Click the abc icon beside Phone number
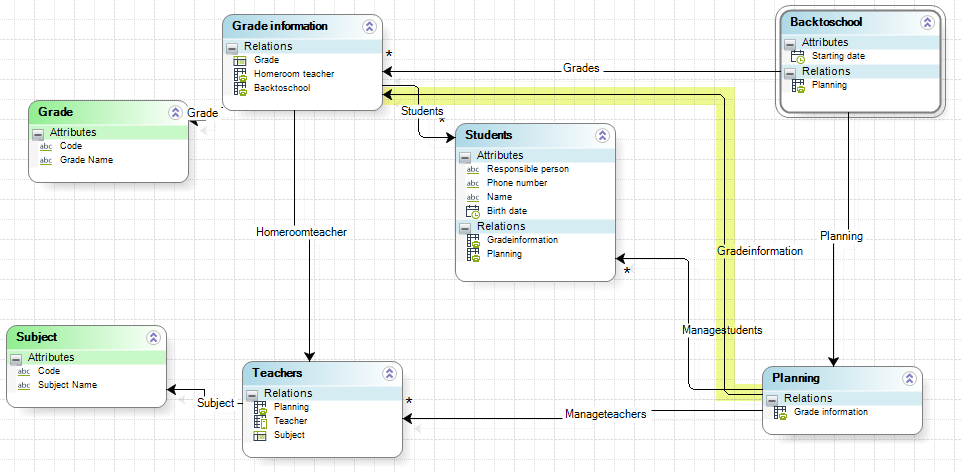 click(473, 183)
